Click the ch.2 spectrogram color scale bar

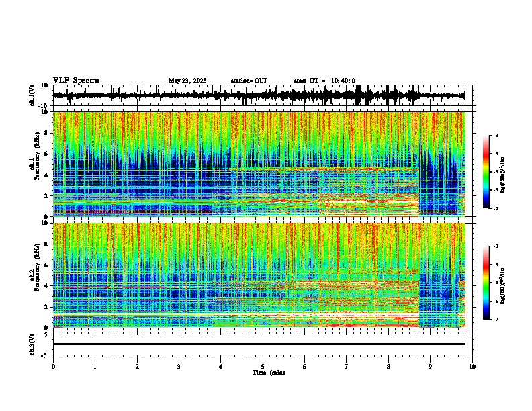click(x=486, y=283)
